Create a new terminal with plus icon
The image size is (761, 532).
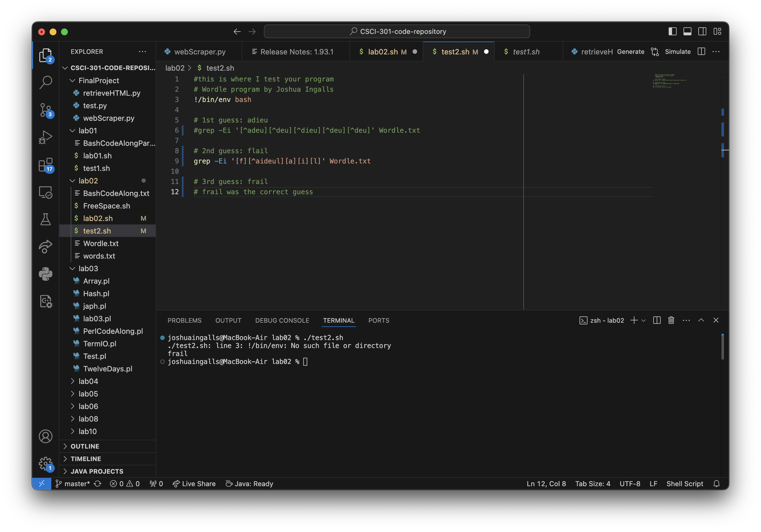pyautogui.click(x=634, y=320)
